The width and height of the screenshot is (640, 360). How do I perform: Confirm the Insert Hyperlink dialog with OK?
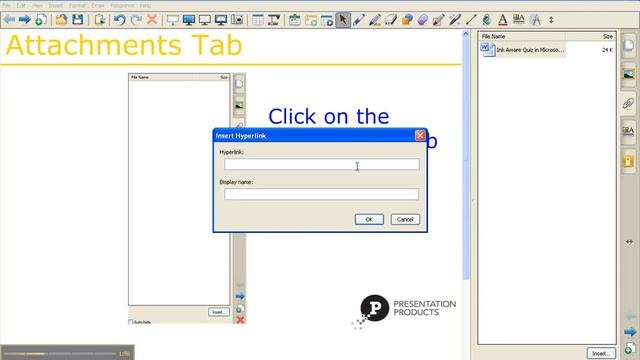coord(369,220)
